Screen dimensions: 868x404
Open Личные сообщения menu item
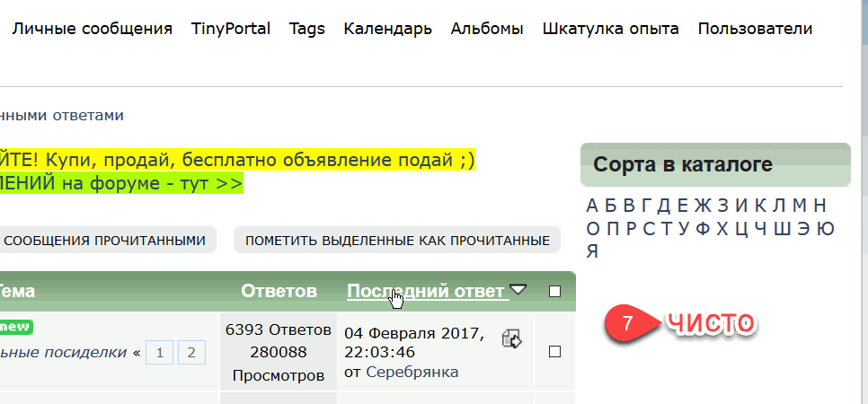pyautogui.click(x=92, y=29)
